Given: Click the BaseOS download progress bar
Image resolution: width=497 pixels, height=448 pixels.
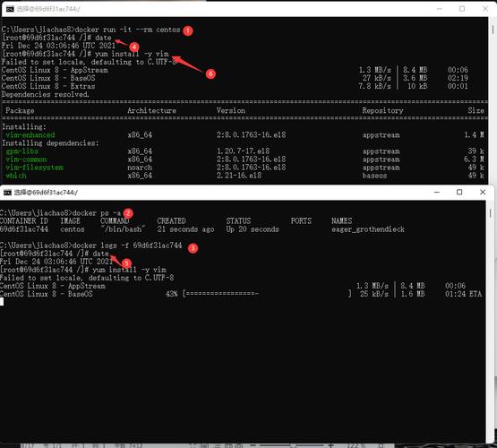Looking at the screenshot, I should pos(267,294).
